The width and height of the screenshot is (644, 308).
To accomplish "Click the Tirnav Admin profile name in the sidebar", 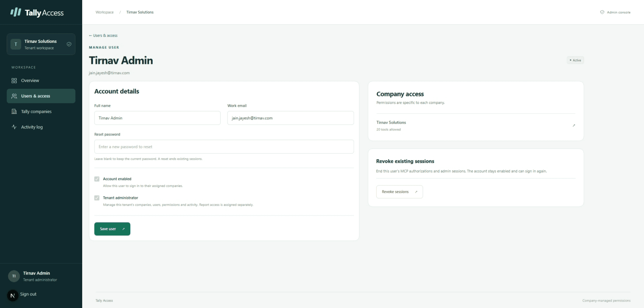I will point(37,273).
